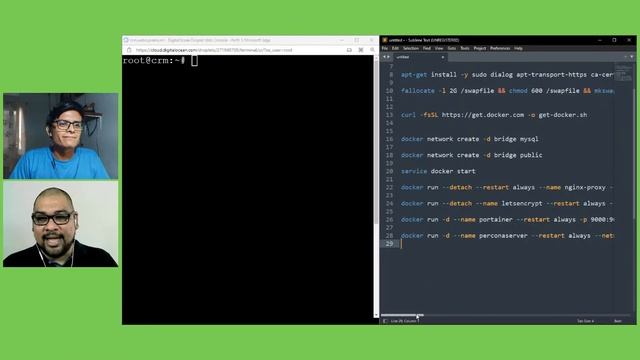Click the docker run perconaserver line
Viewport: 640px width, 360px height.
507,236
